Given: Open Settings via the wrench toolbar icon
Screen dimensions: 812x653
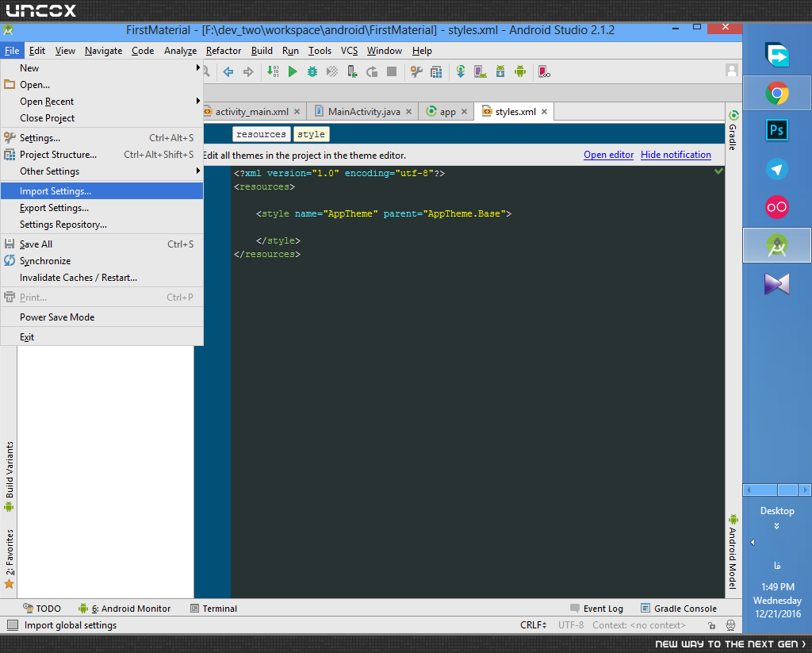Looking at the screenshot, I should click(416, 71).
